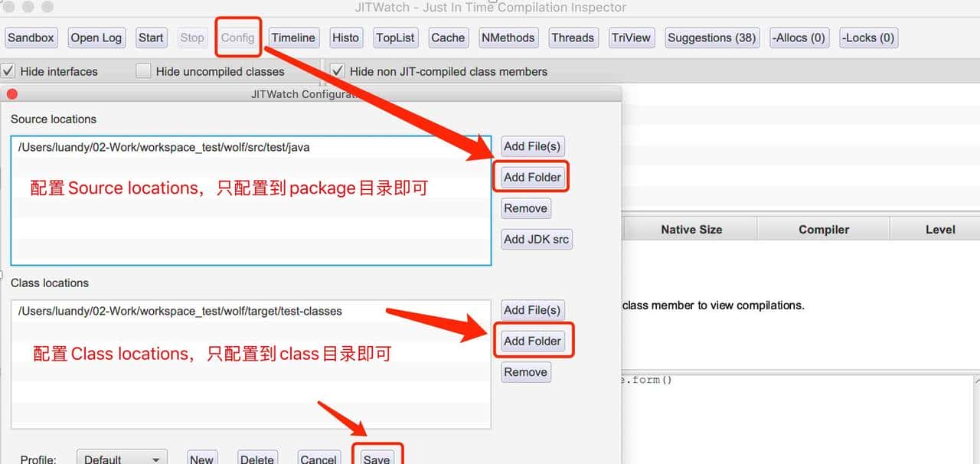View the Suggestions (38) report
The height and width of the screenshot is (464, 980).
[712, 37]
